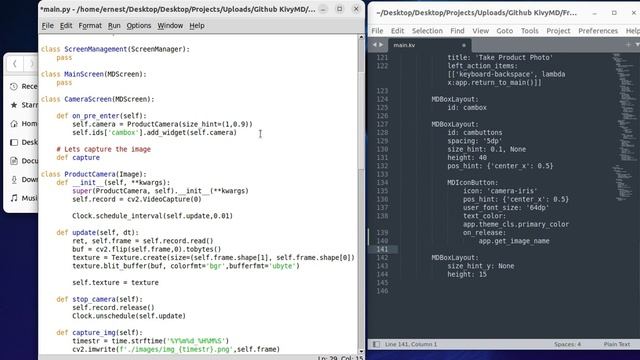The image size is (640, 360).
Task: Click 'def capture' text in IDLE
Action: click(x=78, y=158)
